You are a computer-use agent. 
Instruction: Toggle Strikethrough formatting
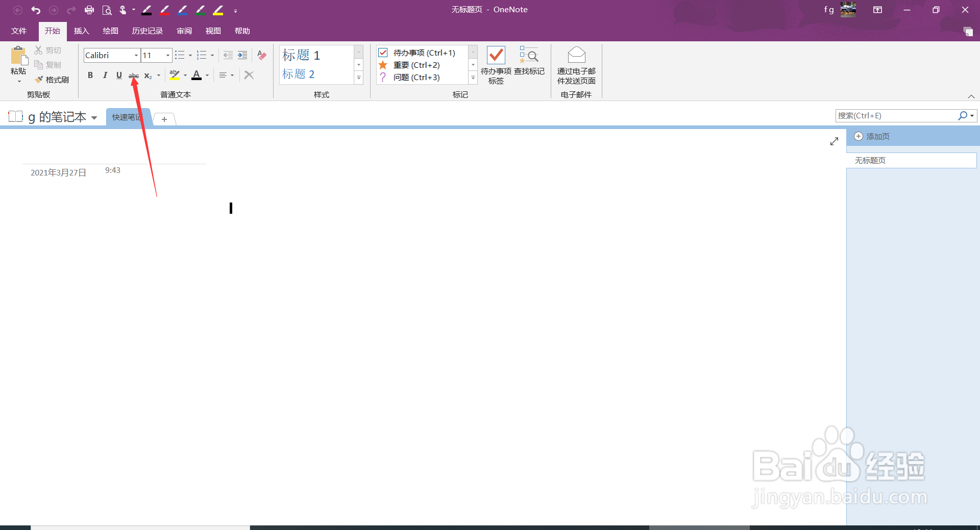point(134,75)
